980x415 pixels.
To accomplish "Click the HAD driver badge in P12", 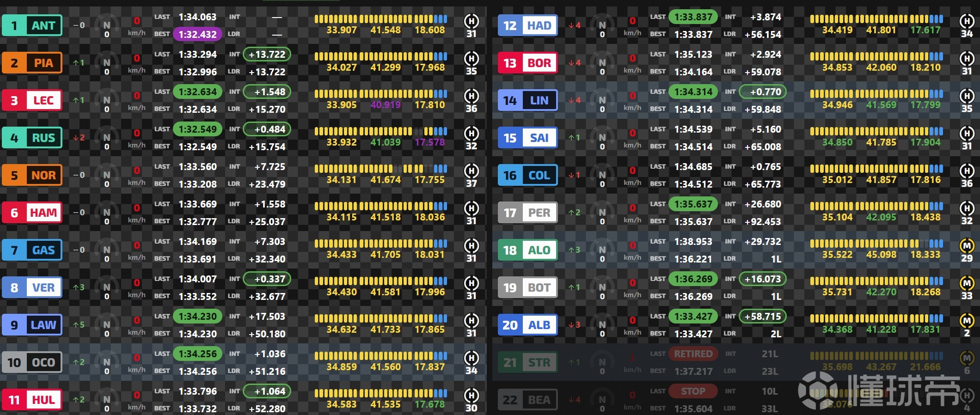I will (x=528, y=25).
